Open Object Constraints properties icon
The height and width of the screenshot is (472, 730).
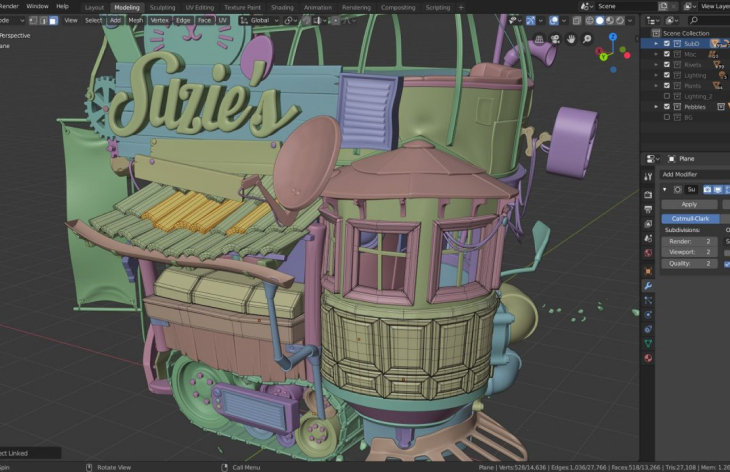point(648,329)
